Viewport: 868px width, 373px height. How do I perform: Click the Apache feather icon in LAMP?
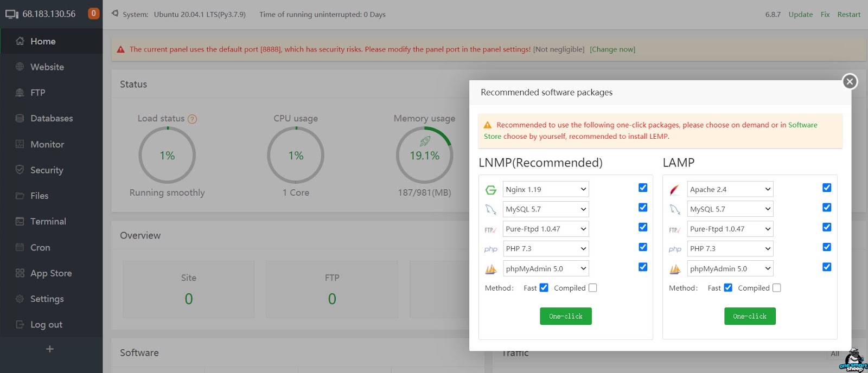(674, 190)
